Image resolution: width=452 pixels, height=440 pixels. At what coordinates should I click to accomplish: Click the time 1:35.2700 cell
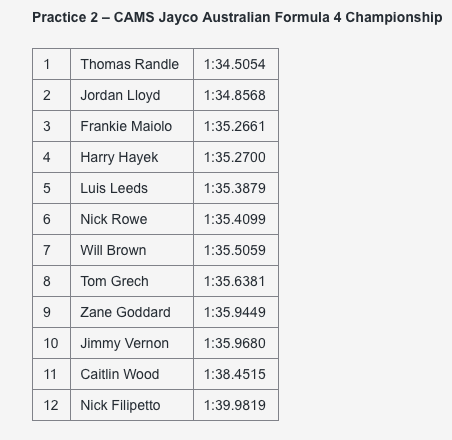tap(236, 157)
